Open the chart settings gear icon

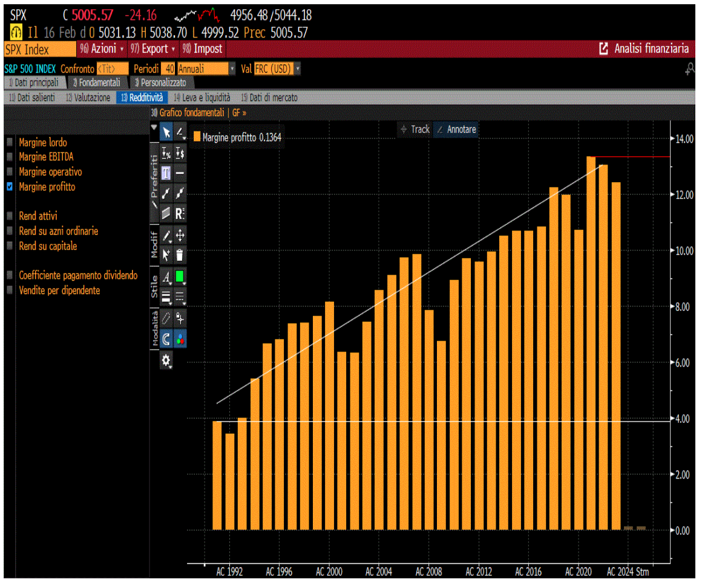(166, 361)
